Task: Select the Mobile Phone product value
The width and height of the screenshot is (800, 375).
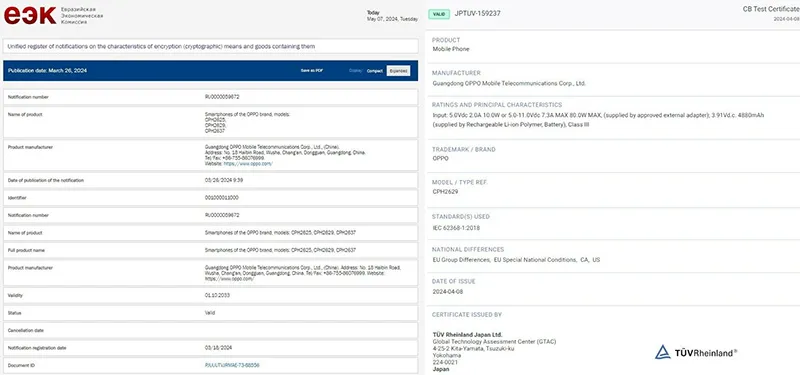Action: click(451, 49)
